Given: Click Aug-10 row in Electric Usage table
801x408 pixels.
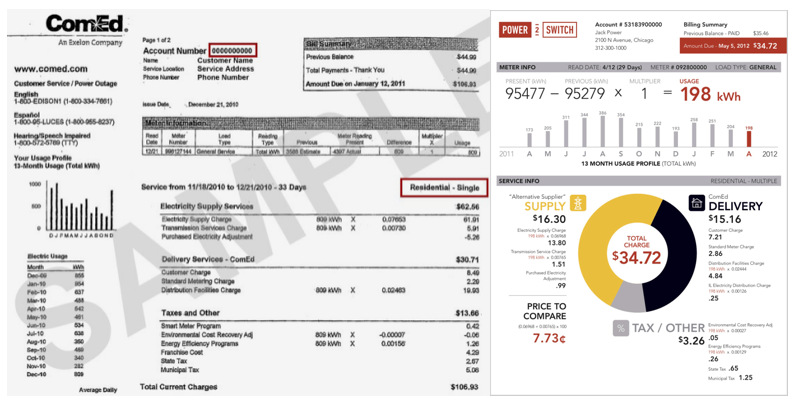Looking at the screenshot, I should click(55, 342).
